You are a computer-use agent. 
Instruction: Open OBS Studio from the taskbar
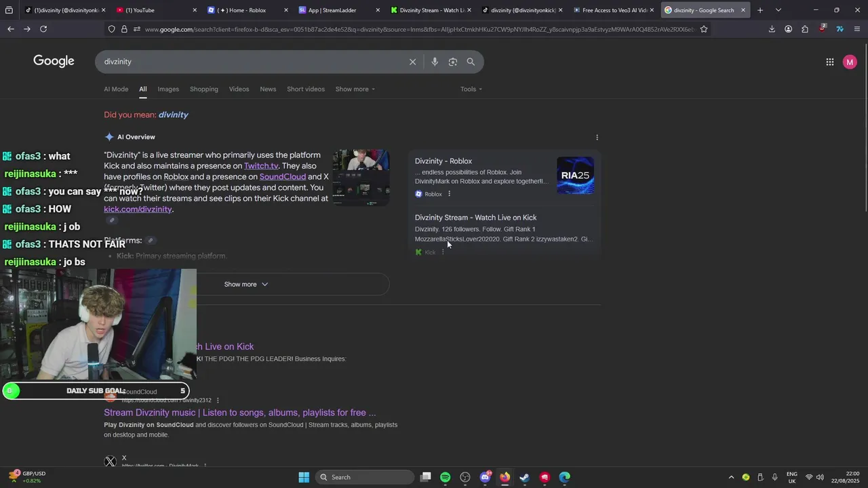point(465,477)
